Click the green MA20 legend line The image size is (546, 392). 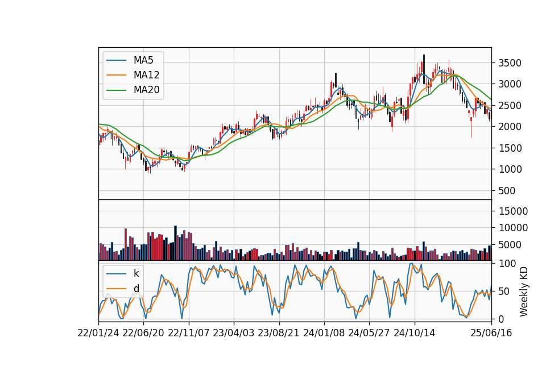tap(116, 90)
